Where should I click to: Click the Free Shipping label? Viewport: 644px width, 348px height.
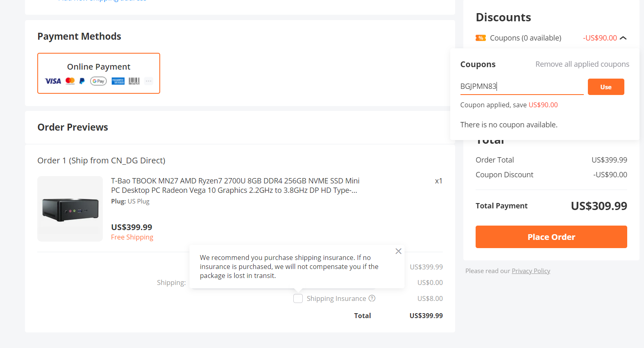[132, 237]
